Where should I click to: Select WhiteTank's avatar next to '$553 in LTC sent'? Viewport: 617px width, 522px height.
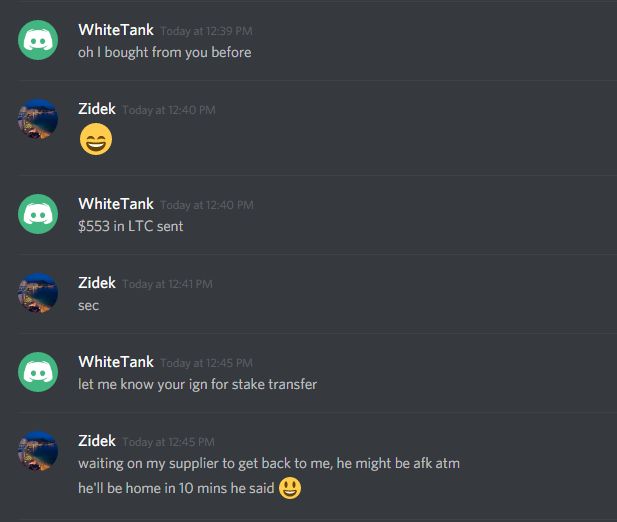[x=38, y=214]
